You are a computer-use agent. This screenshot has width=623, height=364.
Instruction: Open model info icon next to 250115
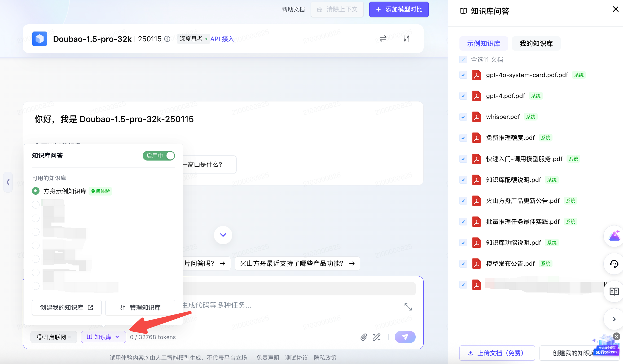point(167,39)
